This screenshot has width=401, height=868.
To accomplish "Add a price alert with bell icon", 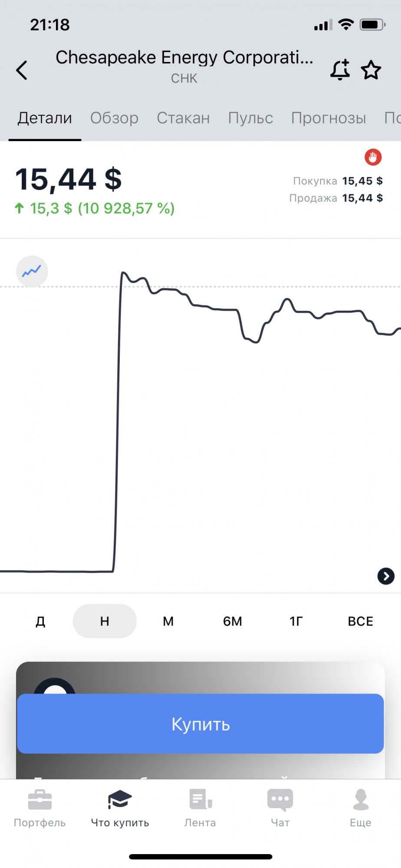I will pyautogui.click(x=340, y=70).
